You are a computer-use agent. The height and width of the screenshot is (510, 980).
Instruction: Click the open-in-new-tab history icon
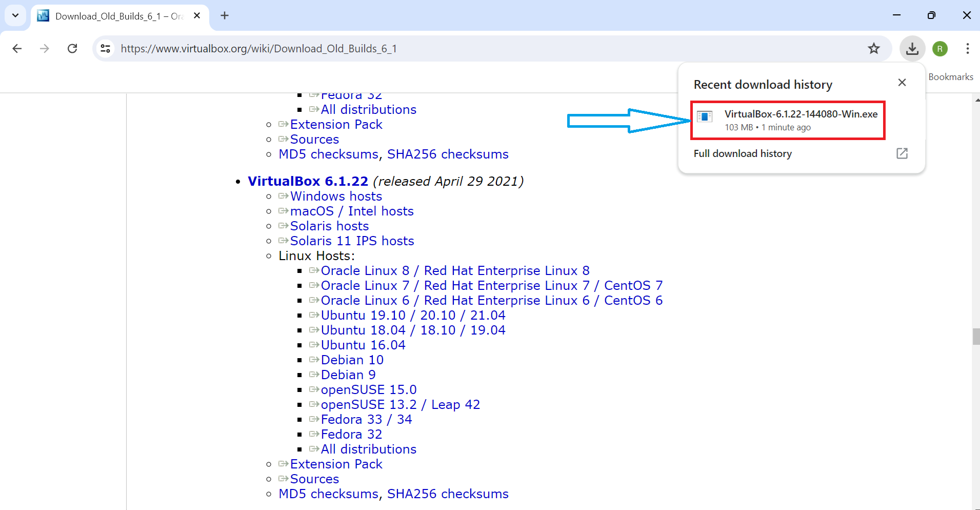tap(902, 153)
